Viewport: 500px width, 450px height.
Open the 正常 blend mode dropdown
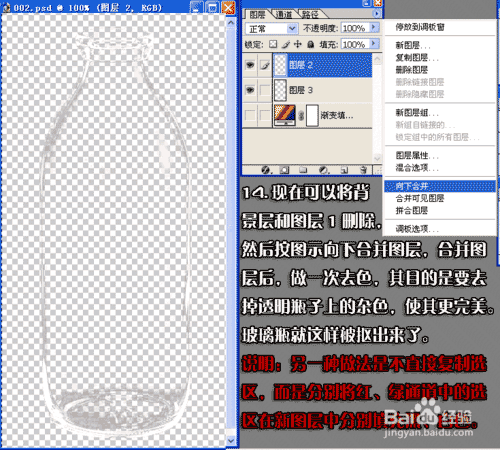pos(272,29)
